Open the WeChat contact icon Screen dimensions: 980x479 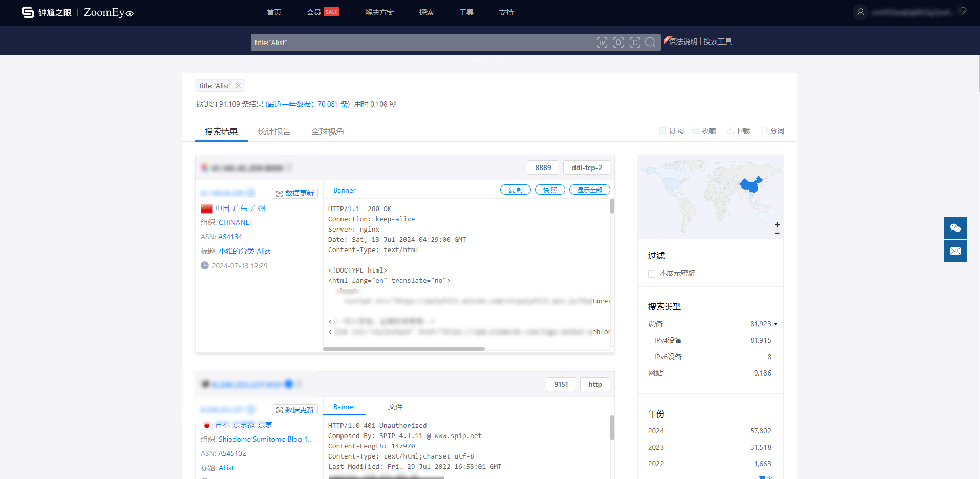pos(955,228)
